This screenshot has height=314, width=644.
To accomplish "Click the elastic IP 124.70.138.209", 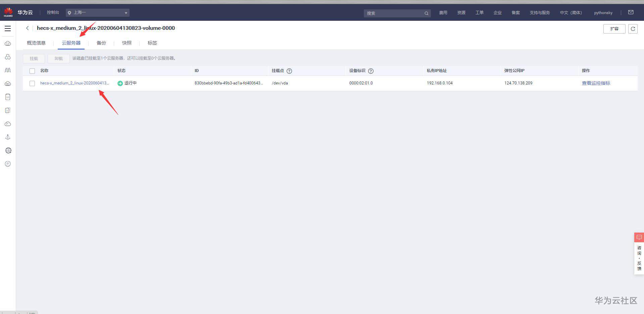I will (x=518, y=83).
